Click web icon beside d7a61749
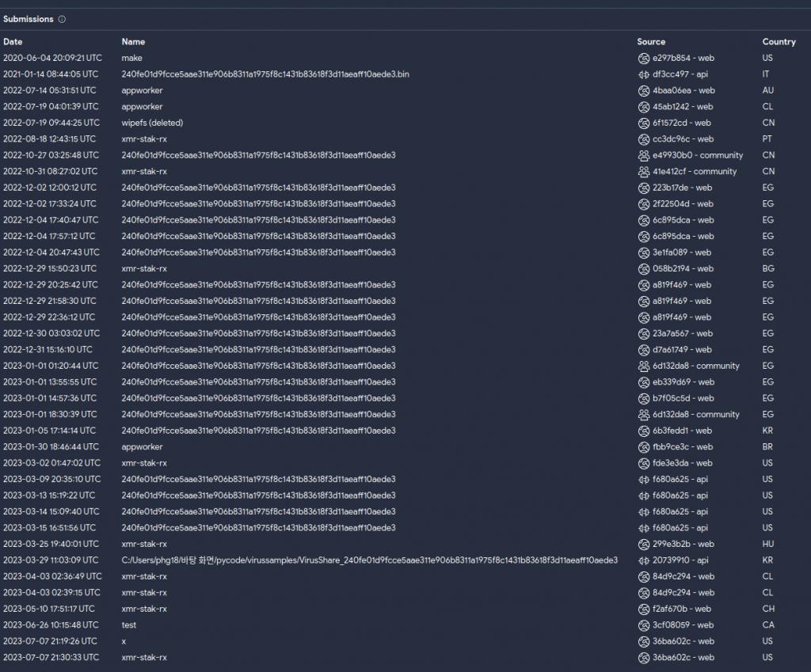 coord(643,349)
